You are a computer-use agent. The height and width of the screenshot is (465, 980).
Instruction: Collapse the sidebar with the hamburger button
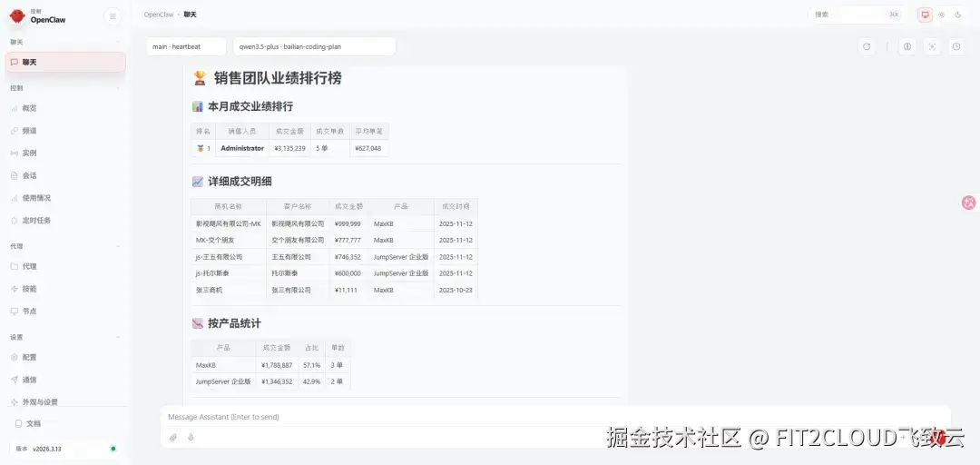[x=112, y=16]
